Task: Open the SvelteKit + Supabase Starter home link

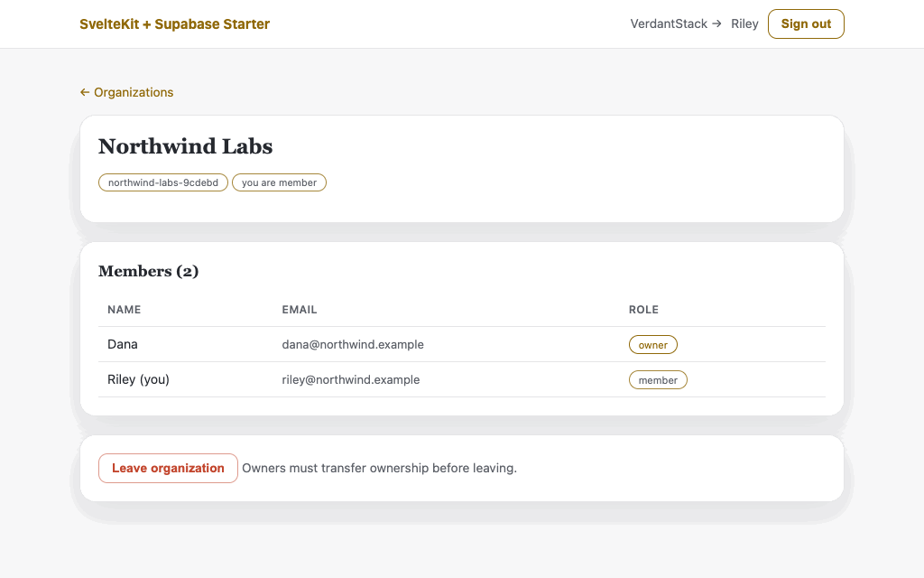Action: pos(174,24)
